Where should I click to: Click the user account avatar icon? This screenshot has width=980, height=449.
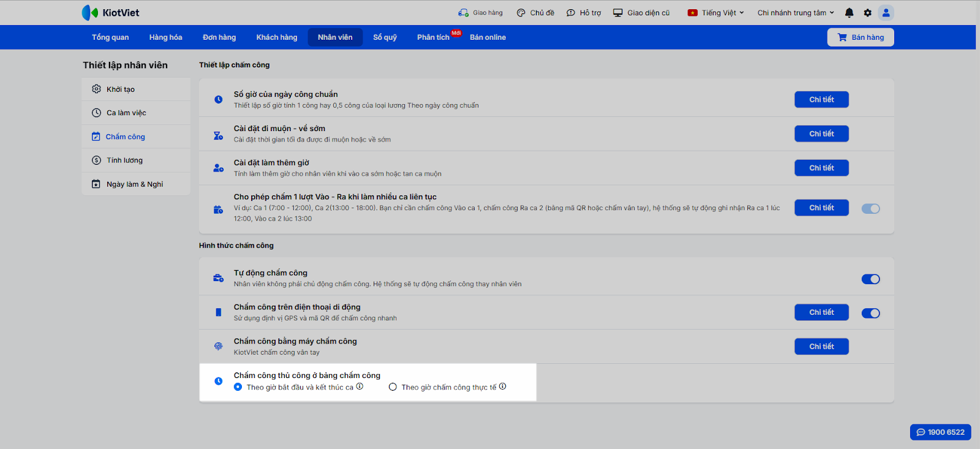click(886, 13)
